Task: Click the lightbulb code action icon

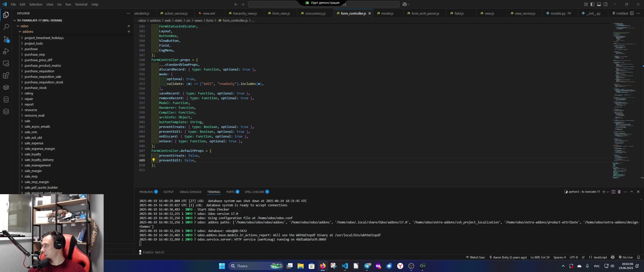Action: [x=153, y=160]
